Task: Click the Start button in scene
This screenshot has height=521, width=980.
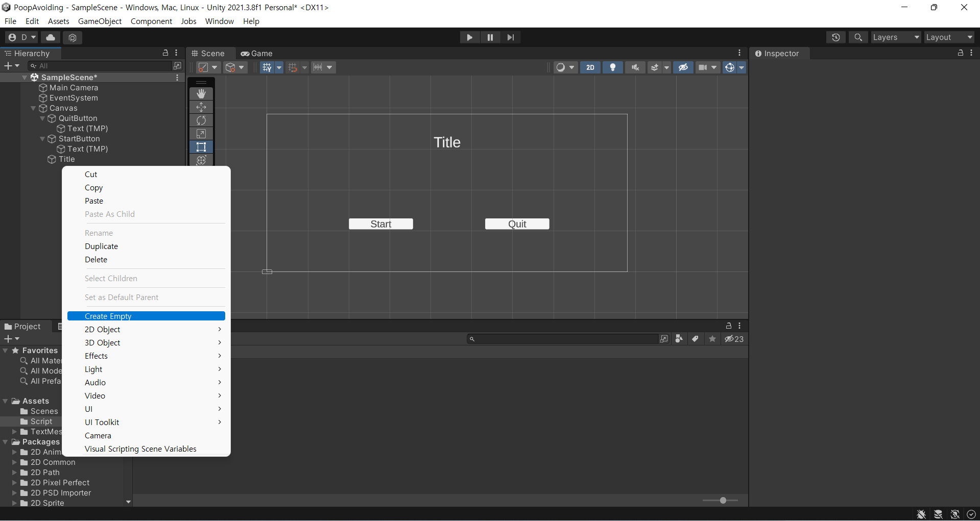Action: point(381,224)
